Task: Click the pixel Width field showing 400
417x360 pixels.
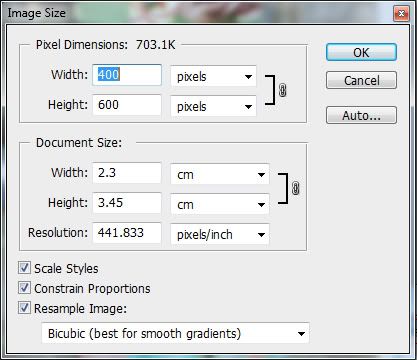Action: (127, 75)
